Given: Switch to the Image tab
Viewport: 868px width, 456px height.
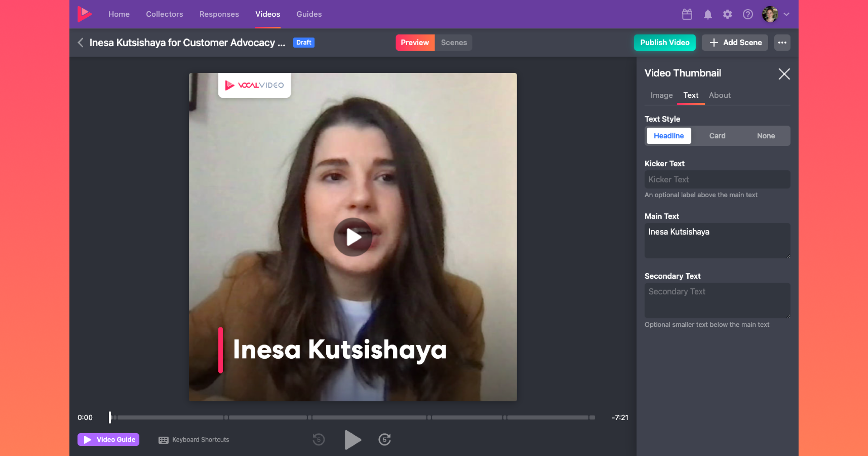Looking at the screenshot, I should pyautogui.click(x=661, y=95).
